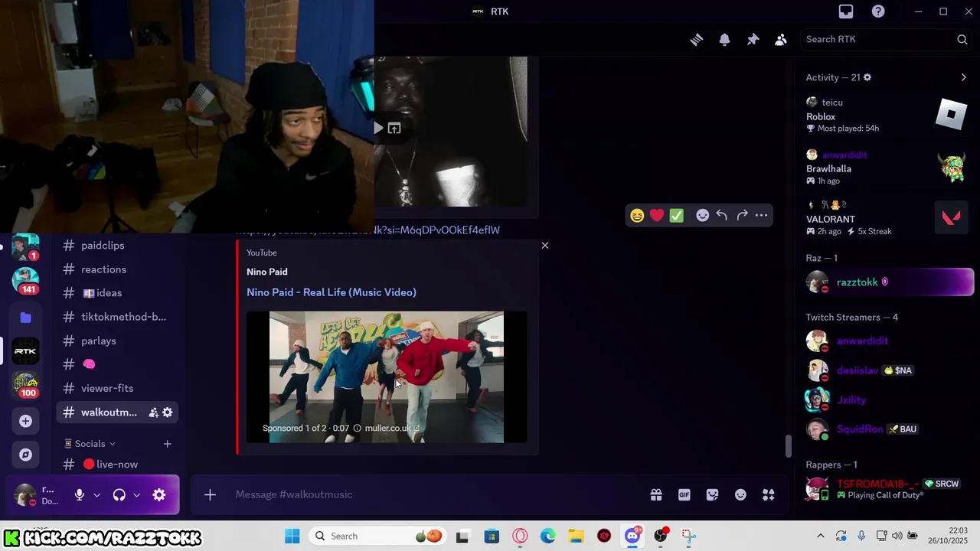Open audio output options dropdown arrow
Viewport: 980px width, 551px height.
click(136, 495)
